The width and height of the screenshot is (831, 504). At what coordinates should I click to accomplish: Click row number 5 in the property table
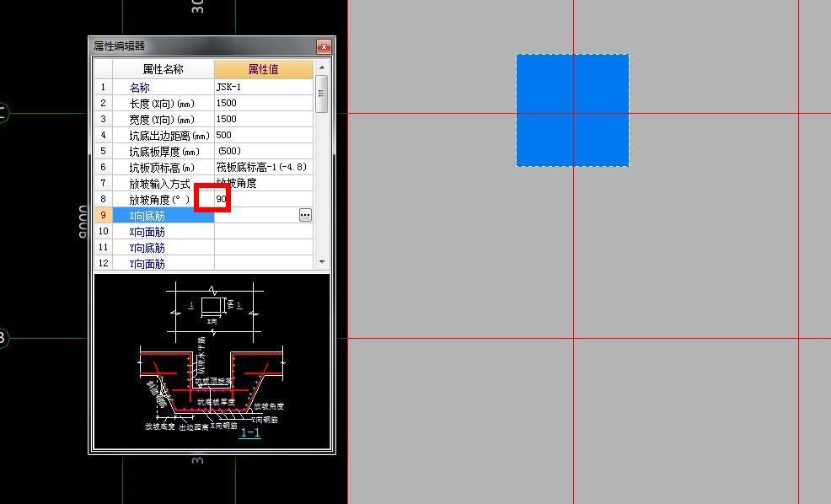tap(104, 151)
